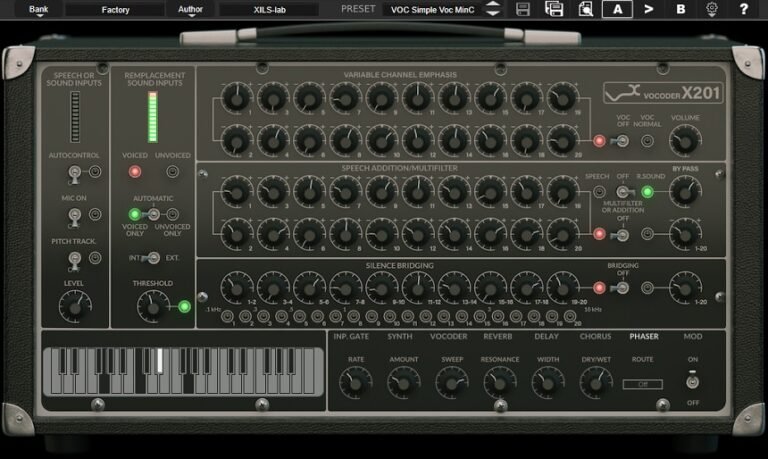Click Silence Bridging knob 19-20
This screenshot has width=768, height=459.
click(562, 289)
